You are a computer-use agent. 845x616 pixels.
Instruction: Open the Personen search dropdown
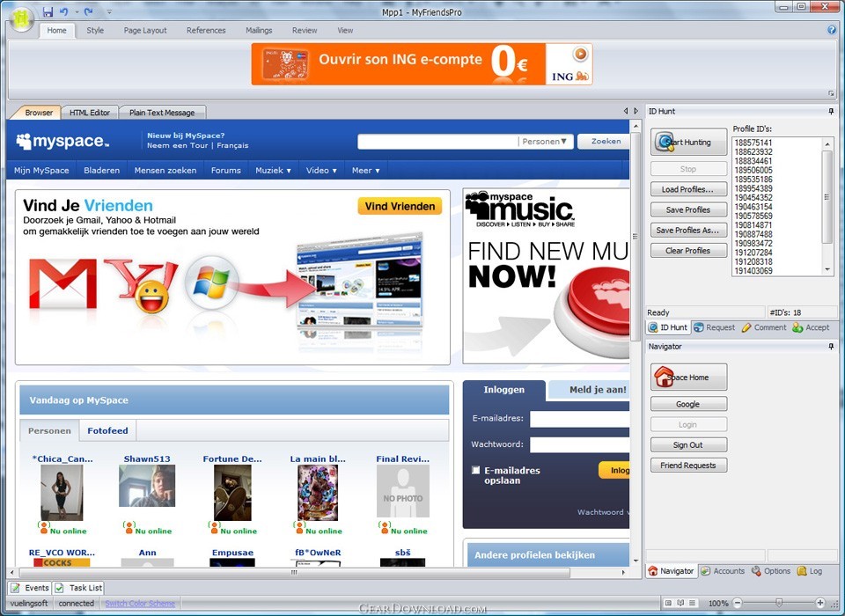point(545,141)
